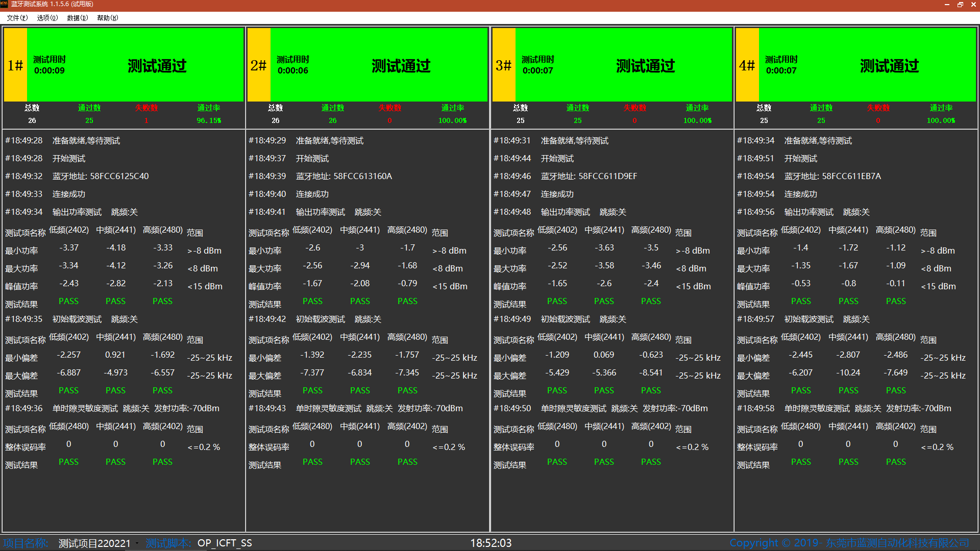
Task: Click pass rate 100.00% in channel 2
Action: (x=453, y=121)
